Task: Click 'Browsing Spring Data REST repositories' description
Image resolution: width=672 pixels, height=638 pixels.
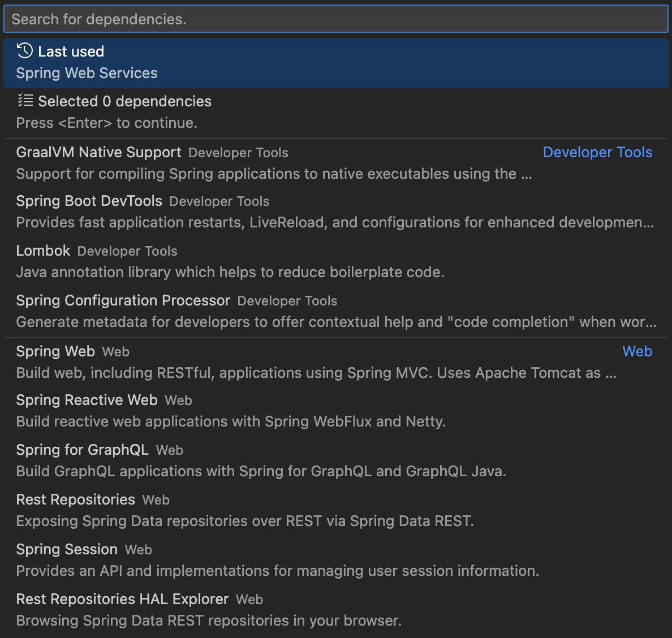Action: 209,621
